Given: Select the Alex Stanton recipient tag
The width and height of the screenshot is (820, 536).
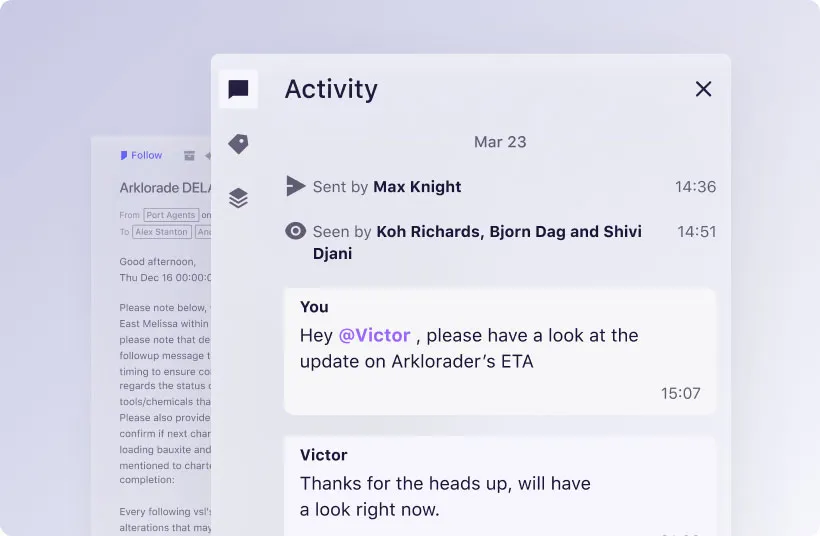Looking at the screenshot, I should [x=162, y=232].
